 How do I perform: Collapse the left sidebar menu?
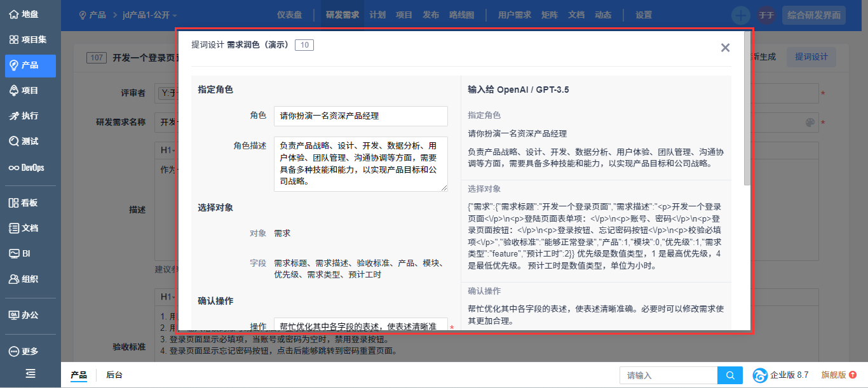point(30,374)
